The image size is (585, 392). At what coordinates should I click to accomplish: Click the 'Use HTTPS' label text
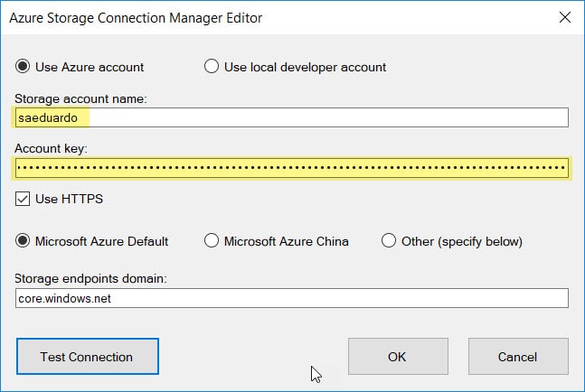(x=62, y=199)
